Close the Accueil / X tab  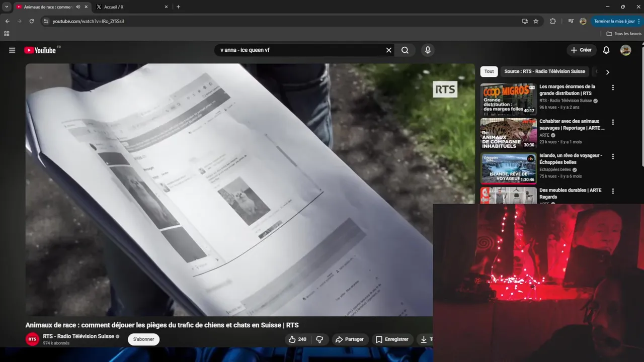pyautogui.click(x=167, y=7)
